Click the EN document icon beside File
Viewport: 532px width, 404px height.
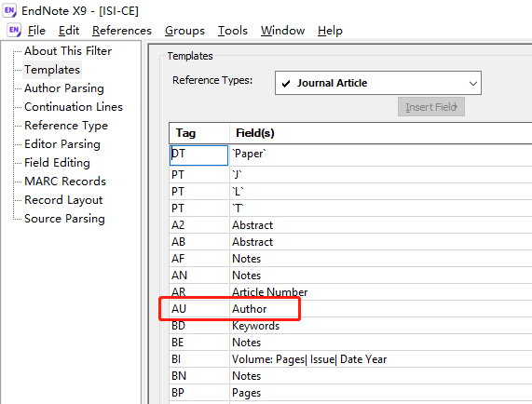tap(14, 31)
